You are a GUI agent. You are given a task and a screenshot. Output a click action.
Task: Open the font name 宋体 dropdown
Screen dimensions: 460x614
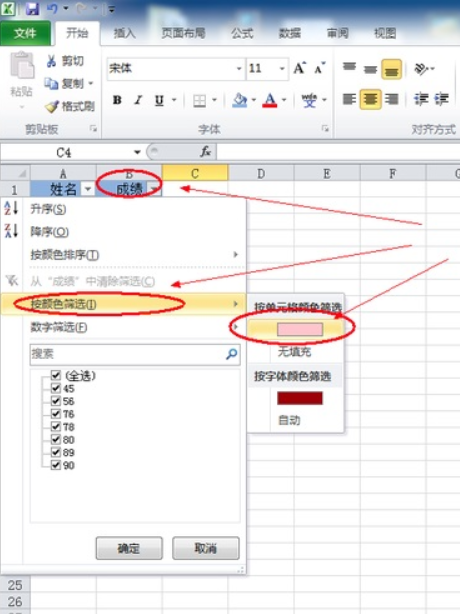click(x=239, y=69)
